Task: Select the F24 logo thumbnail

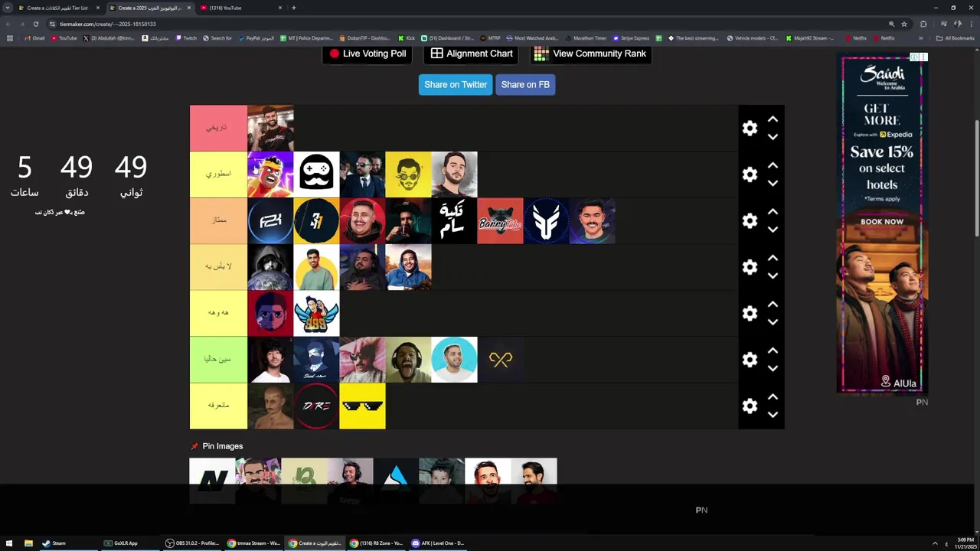Action: pyautogui.click(x=270, y=220)
